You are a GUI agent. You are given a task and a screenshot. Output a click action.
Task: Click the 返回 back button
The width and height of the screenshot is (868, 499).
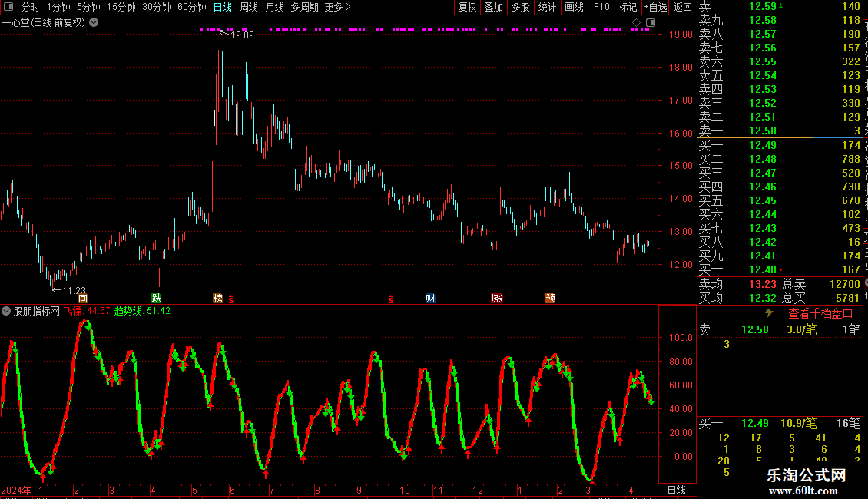pos(683,7)
